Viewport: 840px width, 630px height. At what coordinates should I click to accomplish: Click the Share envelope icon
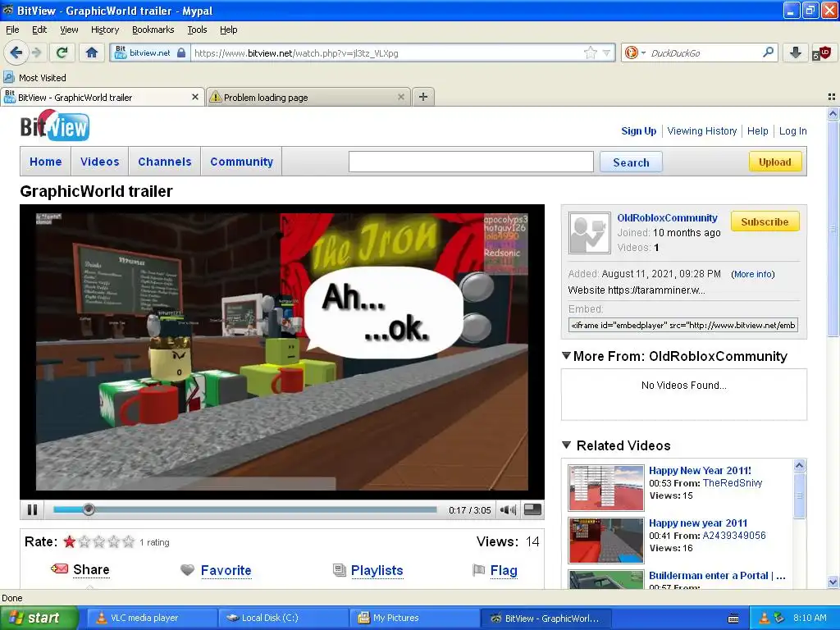[59, 568]
